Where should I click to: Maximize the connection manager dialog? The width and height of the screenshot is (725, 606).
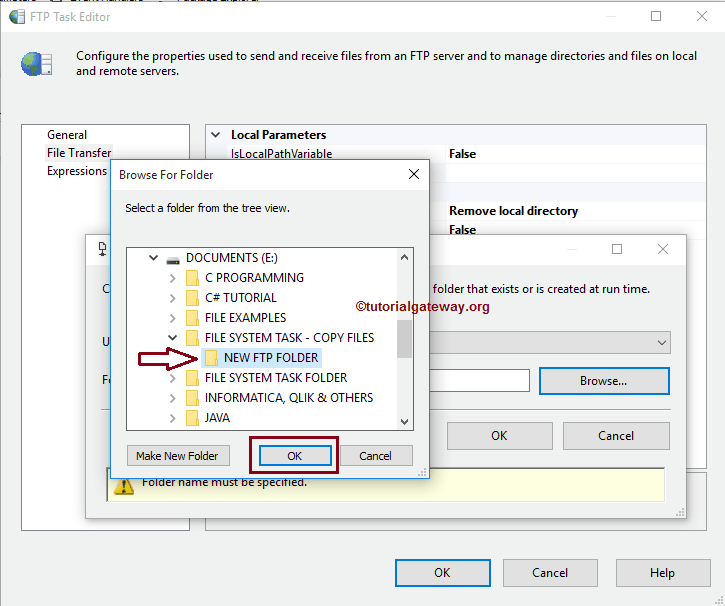point(617,249)
